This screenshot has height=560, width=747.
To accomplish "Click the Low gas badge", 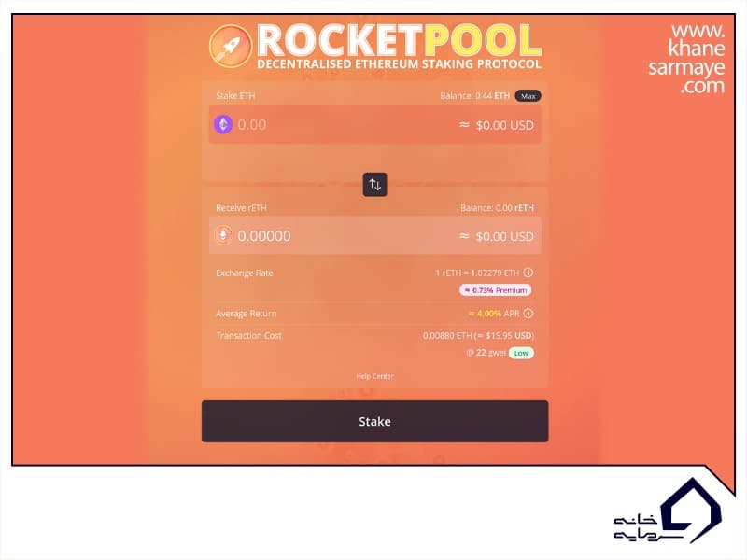I will [x=521, y=353].
